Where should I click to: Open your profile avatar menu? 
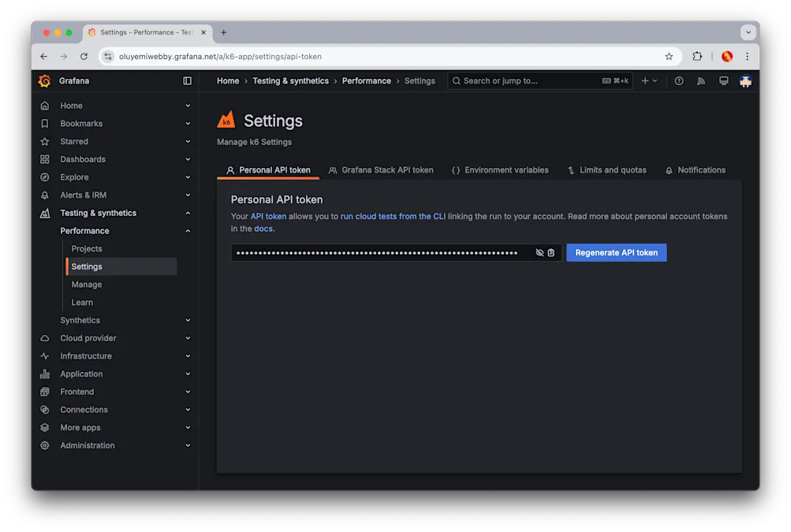coord(744,80)
